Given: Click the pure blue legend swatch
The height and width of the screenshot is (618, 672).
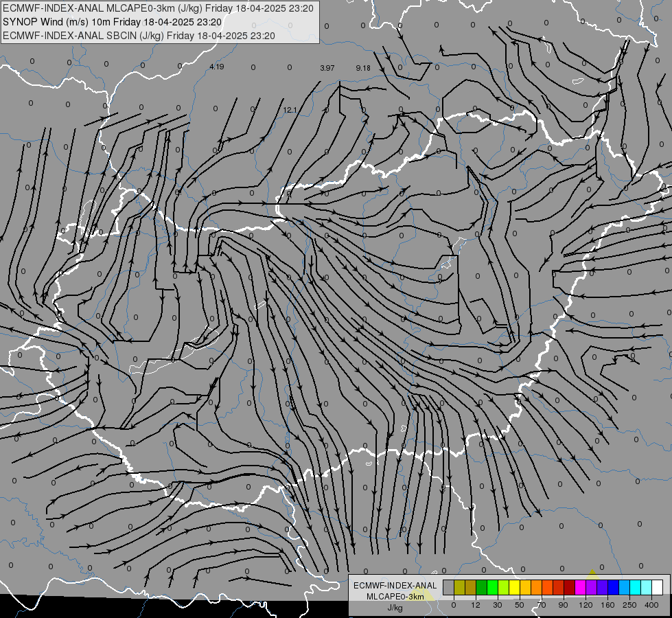Looking at the screenshot, I should pyautogui.click(x=613, y=588).
